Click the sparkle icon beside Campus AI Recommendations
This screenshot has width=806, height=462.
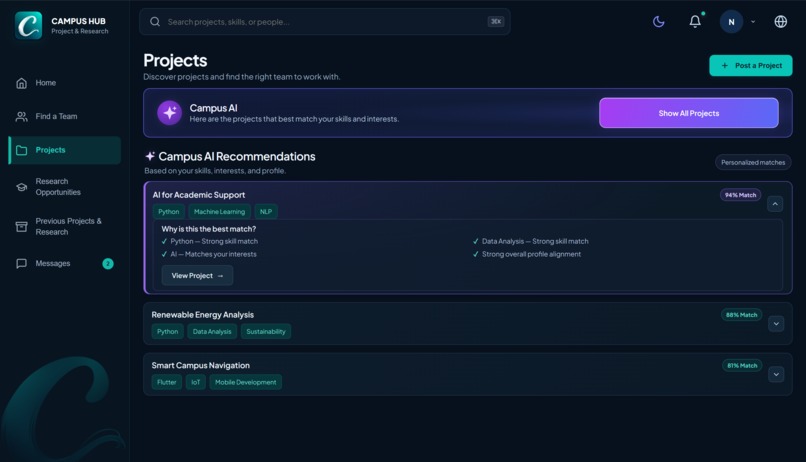[x=150, y=156]
